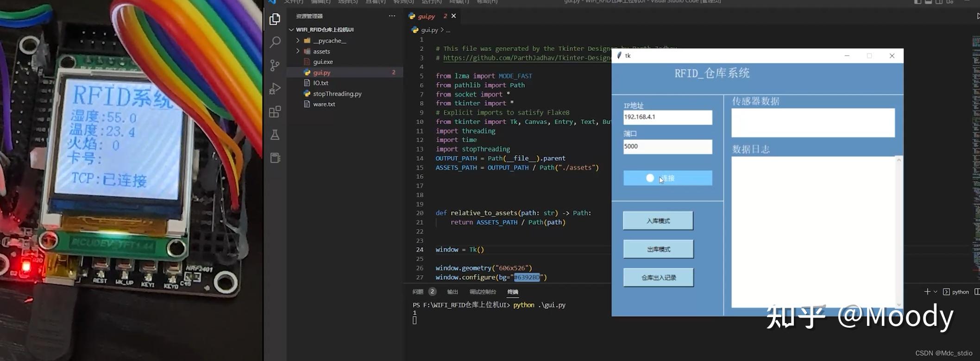Click gui.py in the editor breadcrumb

pos(429,30)
